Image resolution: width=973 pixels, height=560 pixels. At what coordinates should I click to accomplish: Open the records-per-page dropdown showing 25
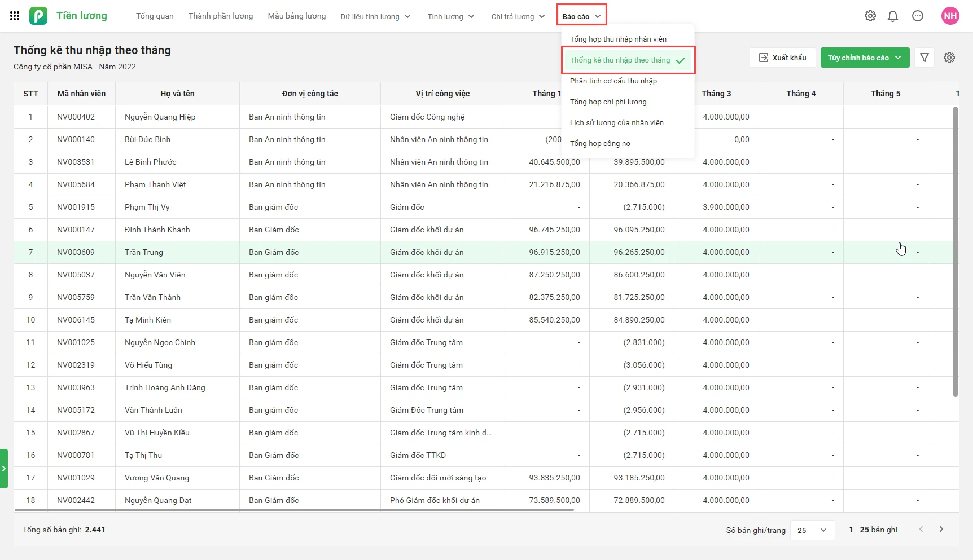pyautogui.click(x=812, y=530)
